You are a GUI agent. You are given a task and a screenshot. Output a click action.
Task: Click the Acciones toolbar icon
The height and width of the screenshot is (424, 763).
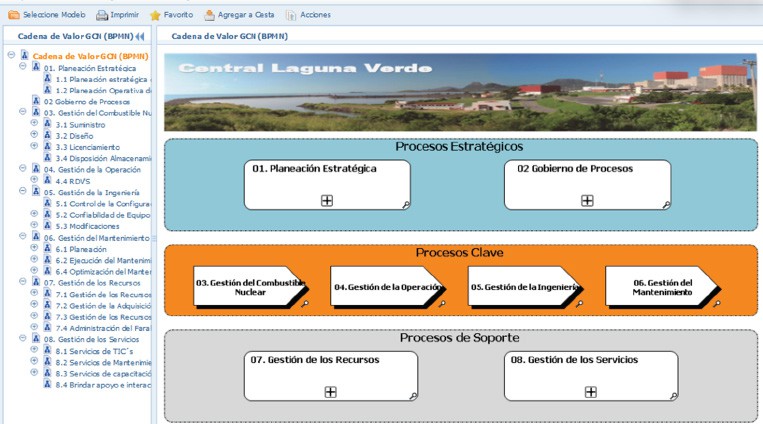click(291, 15)
